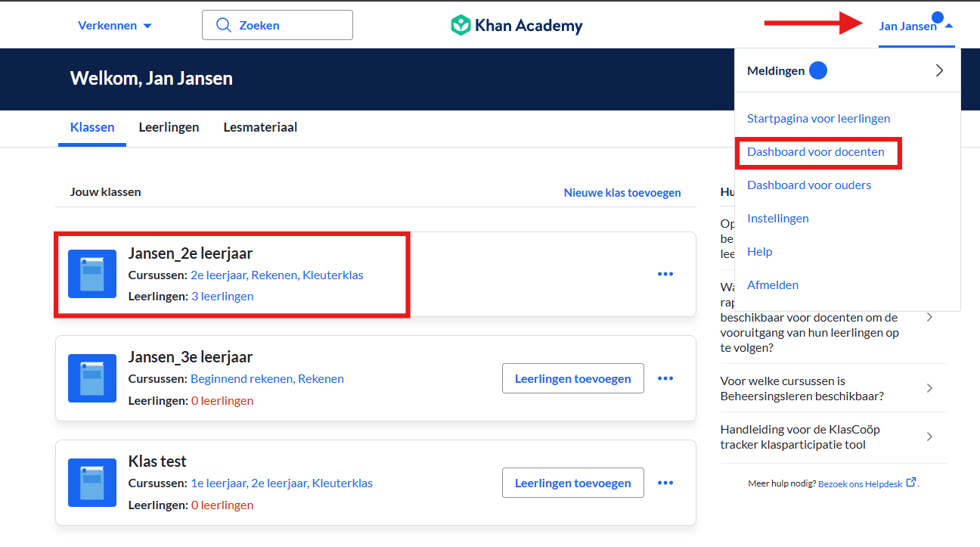Expand the vooruitgang van leerlingen article chevron
The height and width of the screenshot is (547, 980).
pyautogui.click(x=929, y=317)
